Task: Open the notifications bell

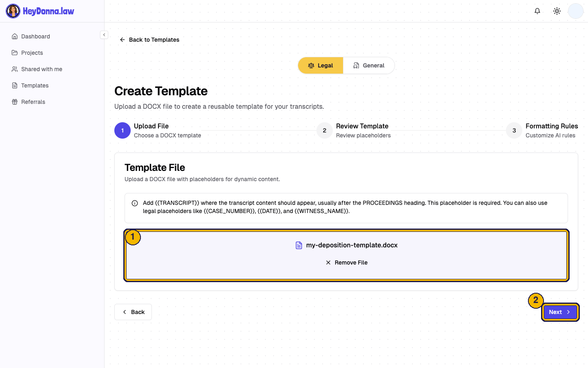Action: pyautogui.click(x=537, y=11)
